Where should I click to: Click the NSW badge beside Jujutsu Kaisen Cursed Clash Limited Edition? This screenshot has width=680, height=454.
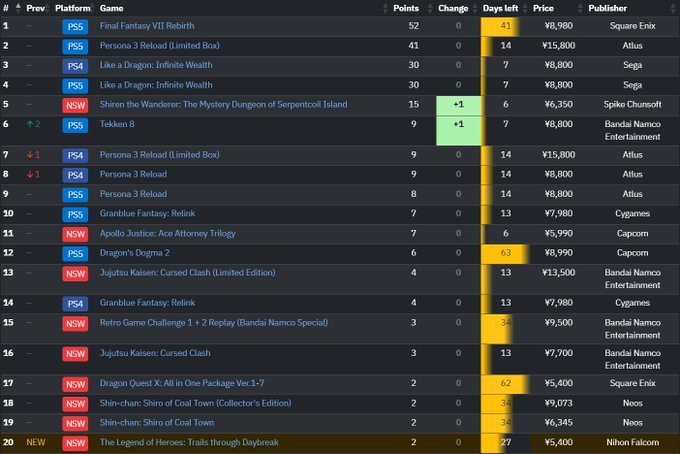pyautogui.click(x=75, y=274)
